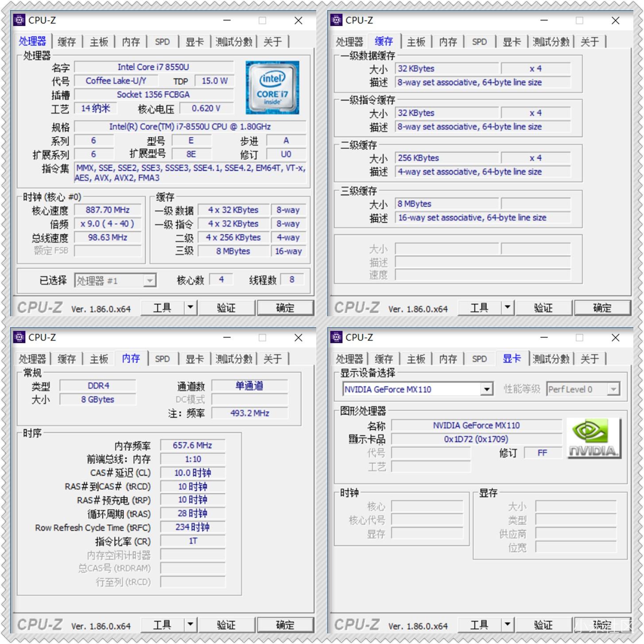Click the 493.2 MHz 注:频率 value

(249, 413)
